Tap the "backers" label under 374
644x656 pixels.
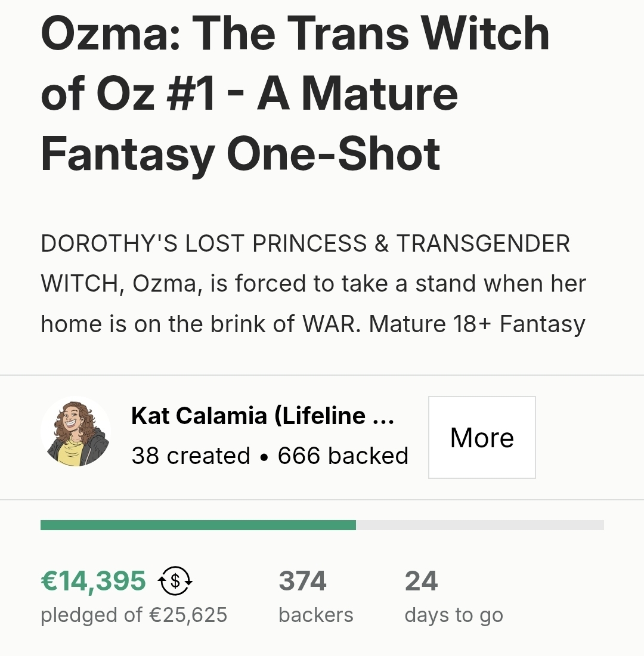point(315,615)
